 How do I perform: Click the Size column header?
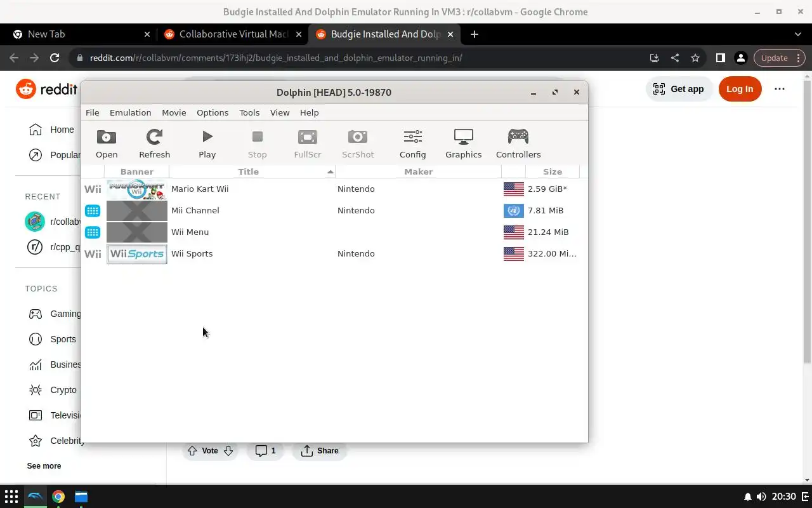point(552,171)
